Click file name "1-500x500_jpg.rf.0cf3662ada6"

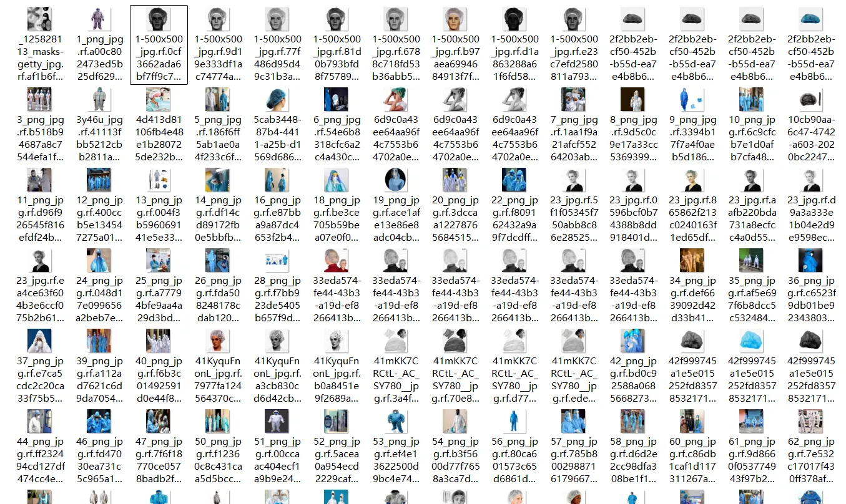[159, 58]
